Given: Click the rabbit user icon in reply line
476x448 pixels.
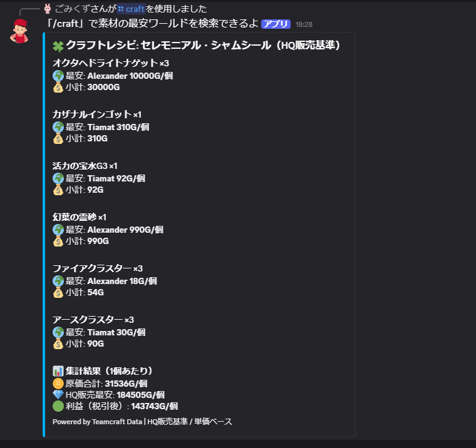Looking at the screenshot, I should pos(48,9).
